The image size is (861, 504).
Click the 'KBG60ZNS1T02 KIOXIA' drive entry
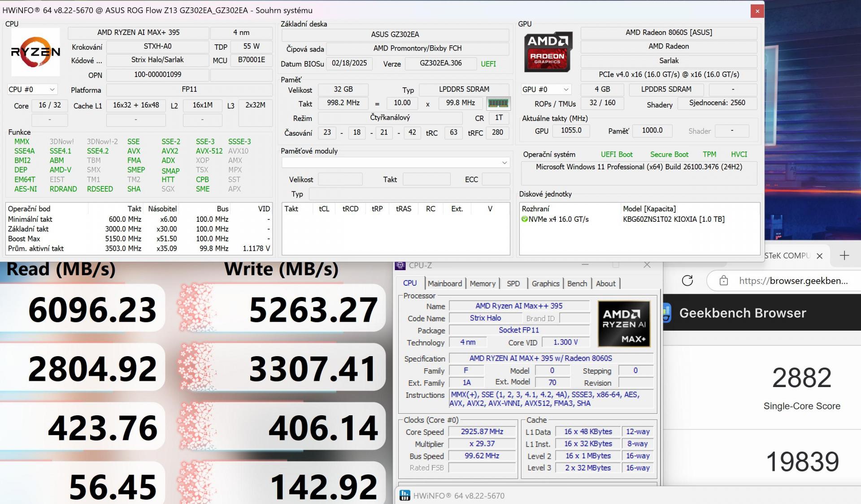point(674,220)
